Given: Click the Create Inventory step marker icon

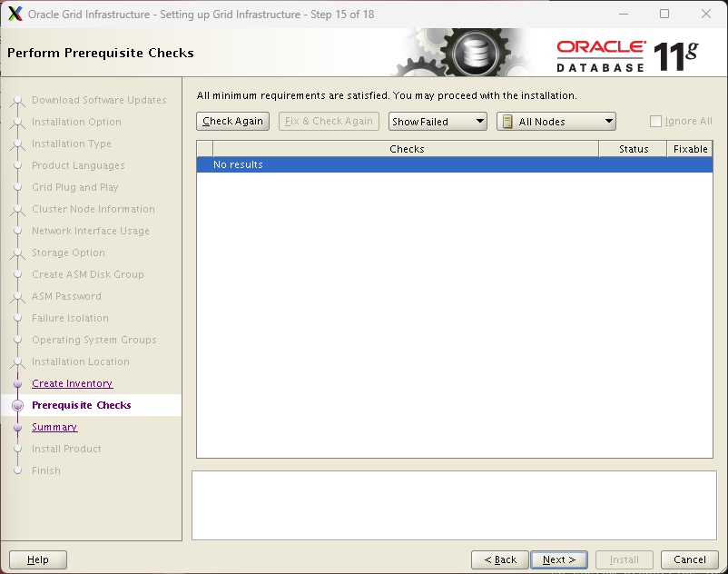Looking at the screenshot, I should coord(17,383).
